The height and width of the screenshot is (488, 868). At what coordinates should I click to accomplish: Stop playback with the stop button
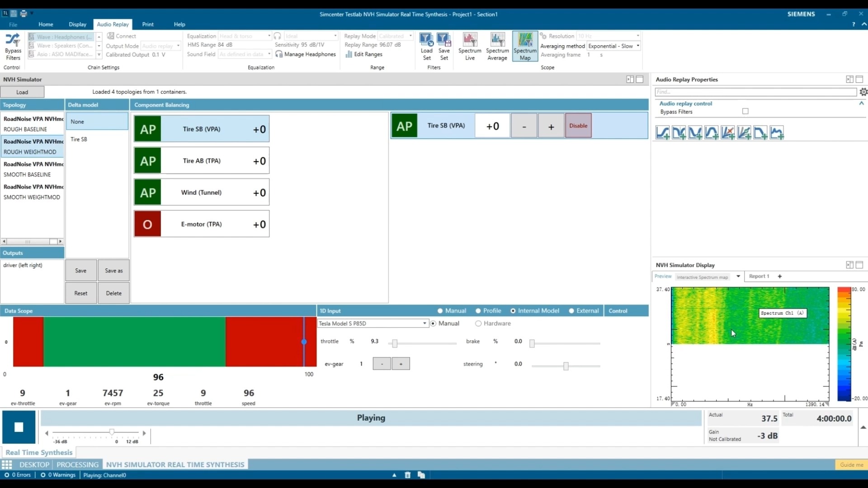[19, 427]
